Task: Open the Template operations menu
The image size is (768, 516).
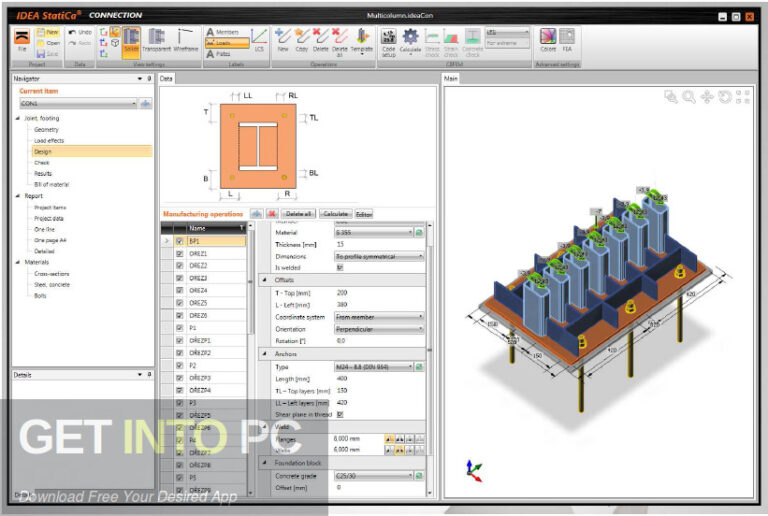Action: click(362, 41)
